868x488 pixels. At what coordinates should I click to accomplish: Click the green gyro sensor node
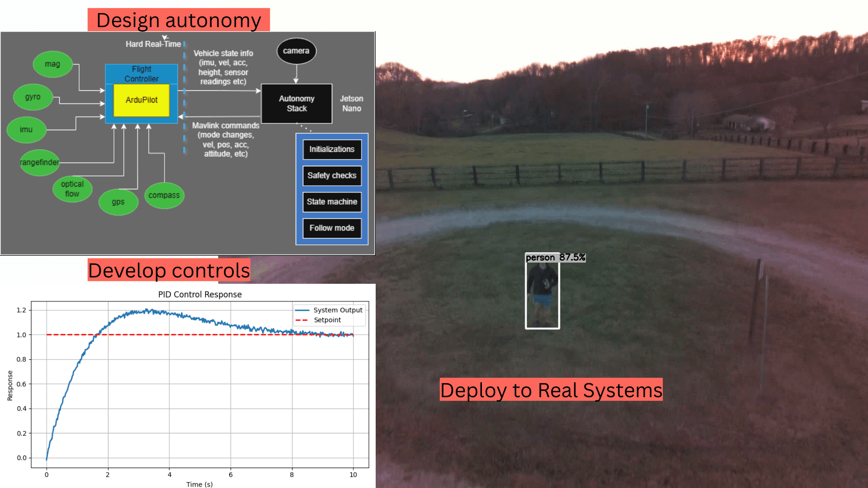click(33, 97)
